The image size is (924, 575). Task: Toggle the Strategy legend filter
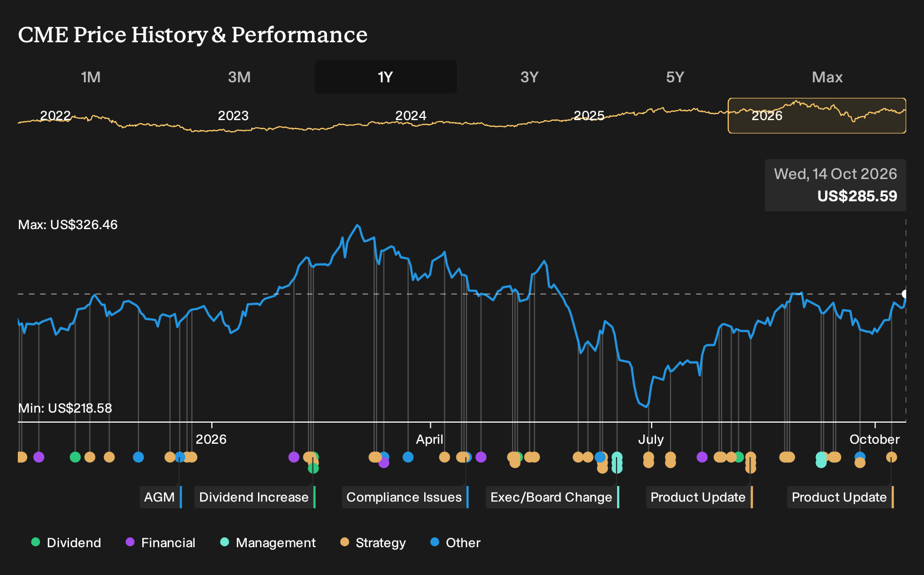click(373, 543)
